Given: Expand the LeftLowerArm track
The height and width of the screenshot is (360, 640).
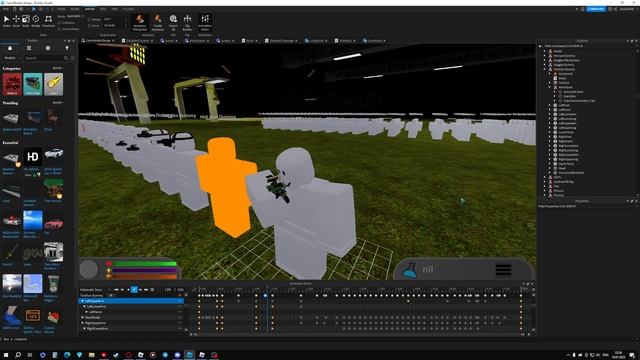Looking at the screenshot, I should click(85, 306).
